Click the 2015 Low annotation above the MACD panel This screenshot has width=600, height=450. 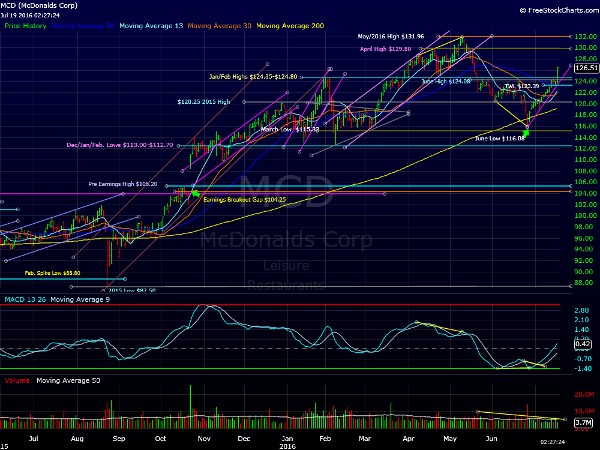pos(132,290)
